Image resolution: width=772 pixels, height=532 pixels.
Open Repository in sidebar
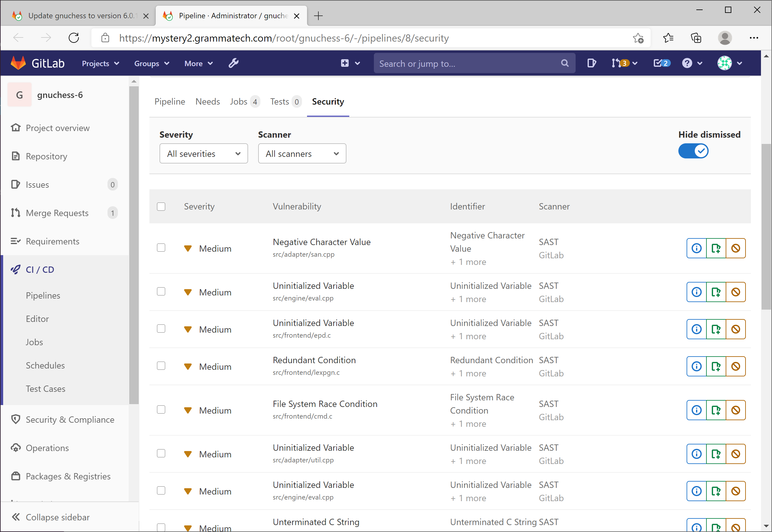coord(46,156)
